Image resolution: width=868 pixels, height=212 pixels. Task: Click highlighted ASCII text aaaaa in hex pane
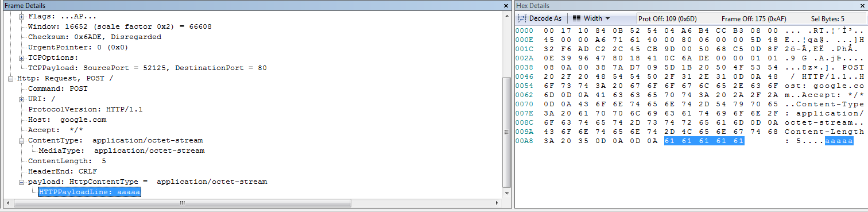[839, 141]
